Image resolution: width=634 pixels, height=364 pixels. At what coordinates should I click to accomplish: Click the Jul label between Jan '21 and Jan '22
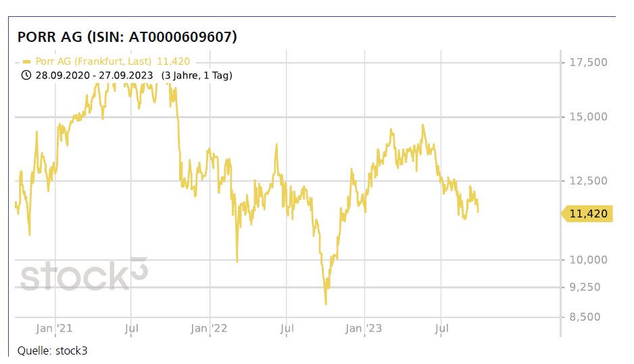coord(131,328)
